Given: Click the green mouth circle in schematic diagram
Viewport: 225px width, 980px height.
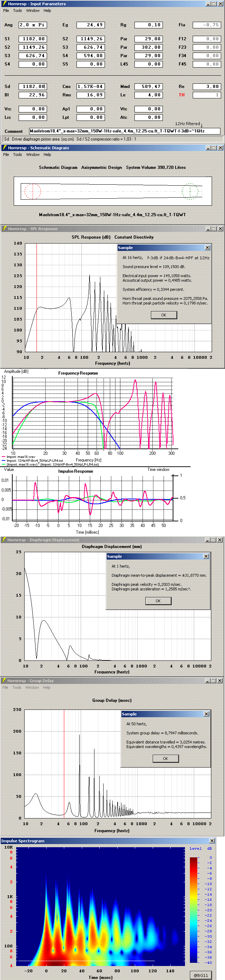Looking at the screenshot, I should tap(190, 191).
